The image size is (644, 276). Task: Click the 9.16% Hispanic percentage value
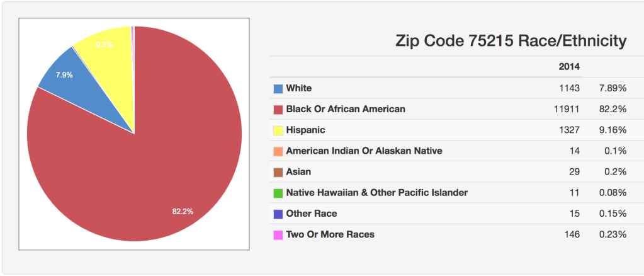(613, 130)
